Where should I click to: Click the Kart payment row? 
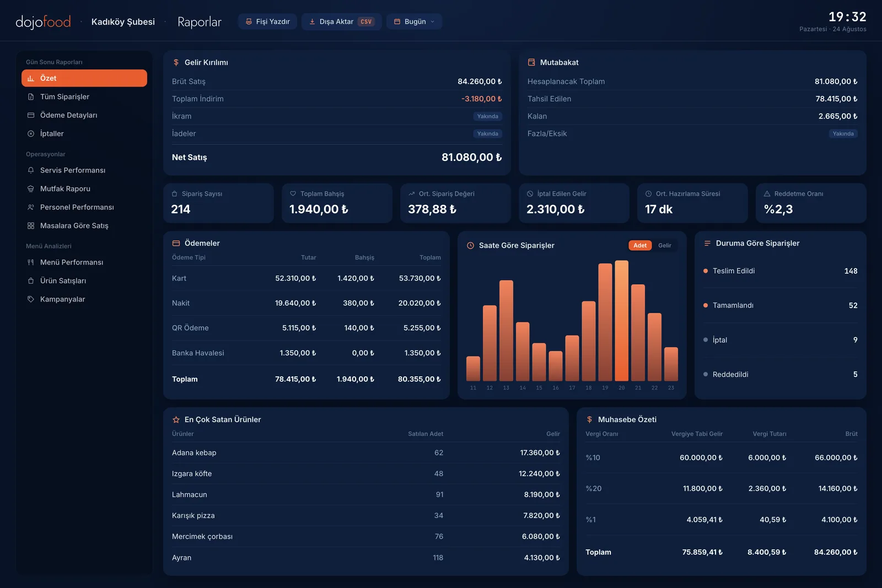pos(306,278)
